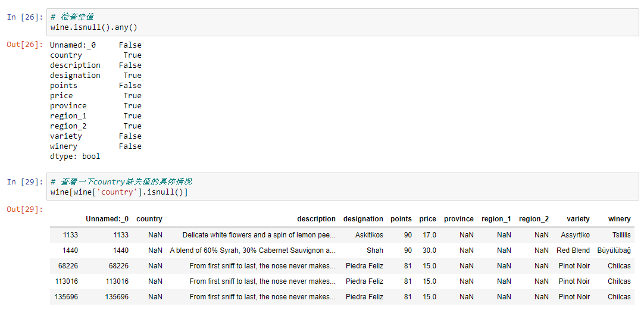Select row index 68226 in table
644x310 pixels.
tap(68, 265)
